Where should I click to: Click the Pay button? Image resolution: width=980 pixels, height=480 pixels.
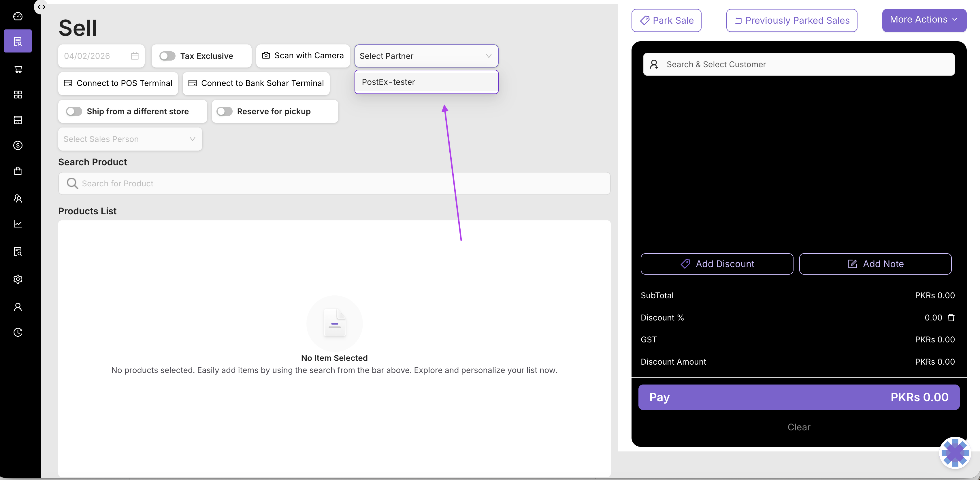798,397
